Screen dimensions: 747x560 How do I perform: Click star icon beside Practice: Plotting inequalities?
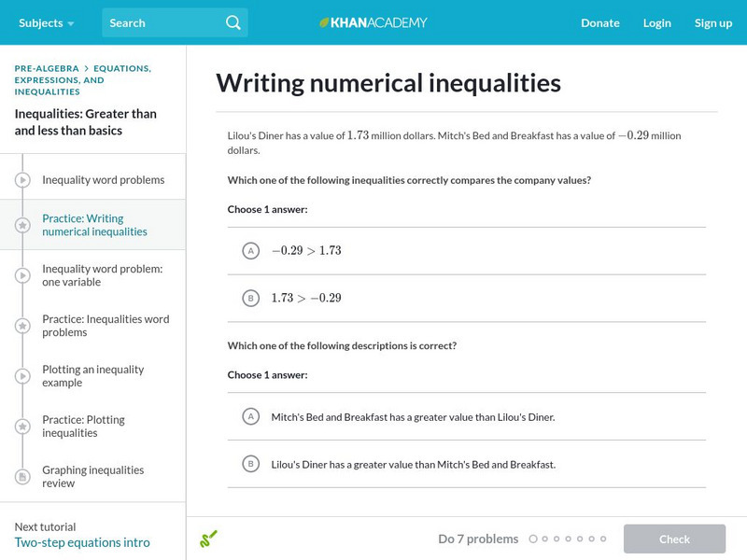point(22,427)
